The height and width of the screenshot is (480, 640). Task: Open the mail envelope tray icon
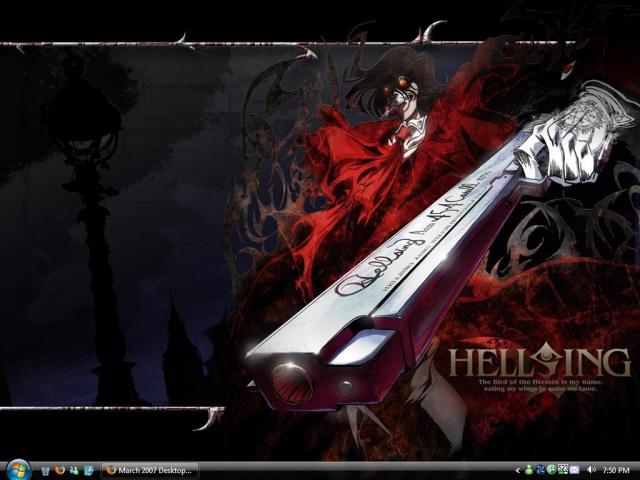pyautogui.click(x=574, y=470)
